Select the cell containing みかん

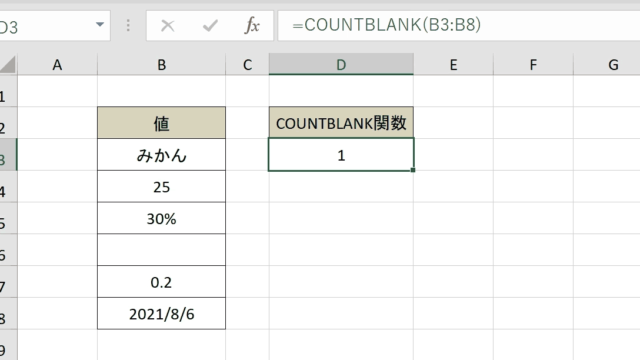[162, 155]
